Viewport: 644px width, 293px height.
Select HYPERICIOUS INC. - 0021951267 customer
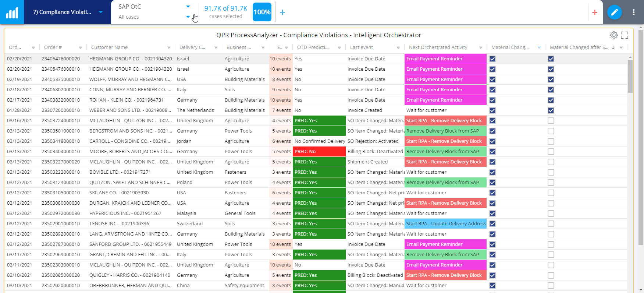click(x=125, y=213)
